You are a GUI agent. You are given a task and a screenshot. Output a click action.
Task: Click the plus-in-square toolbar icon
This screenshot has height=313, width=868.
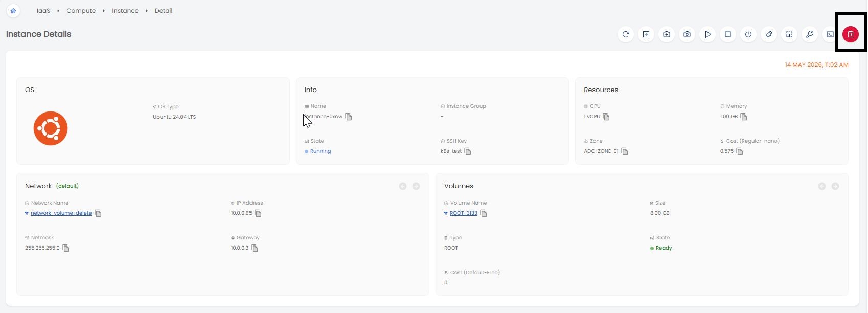click(x=646, y=34)
